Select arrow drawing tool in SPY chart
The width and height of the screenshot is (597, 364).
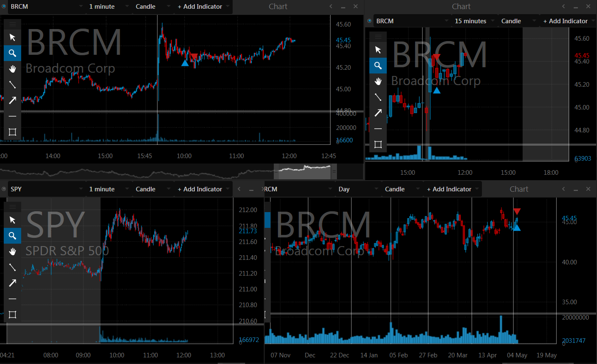pyautogui.click(x=12, y=283)
